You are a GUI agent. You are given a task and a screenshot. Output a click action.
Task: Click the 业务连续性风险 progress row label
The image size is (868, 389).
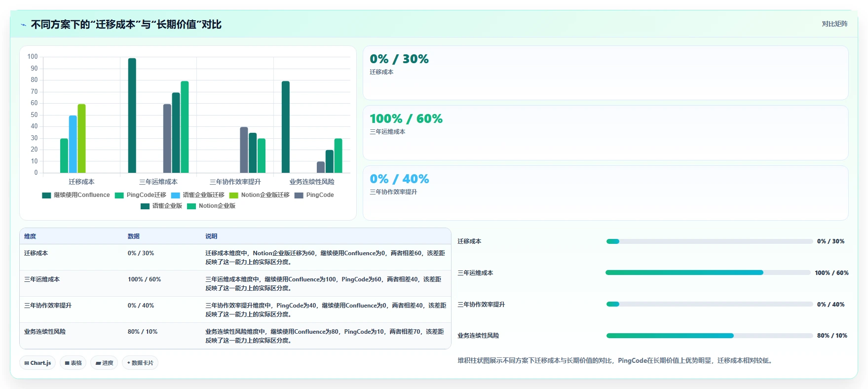click(x=478, y=336)
